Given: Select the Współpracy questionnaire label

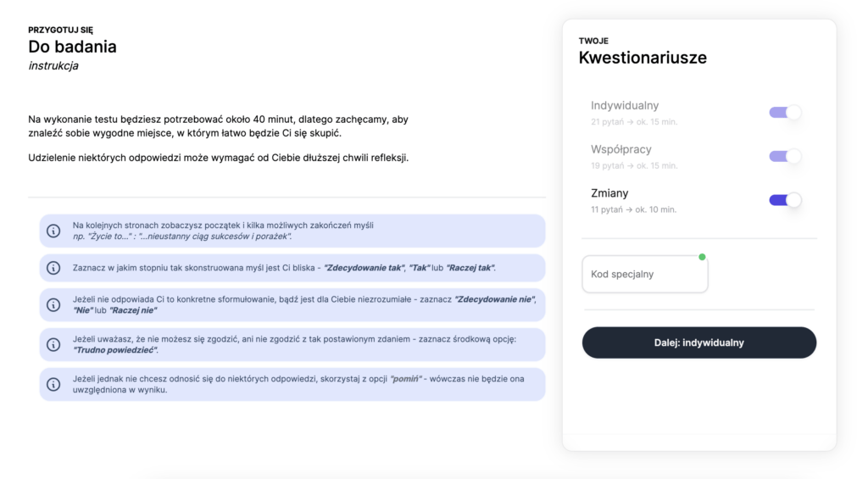Looking at the screenshot, I should (x=621, y=149).
